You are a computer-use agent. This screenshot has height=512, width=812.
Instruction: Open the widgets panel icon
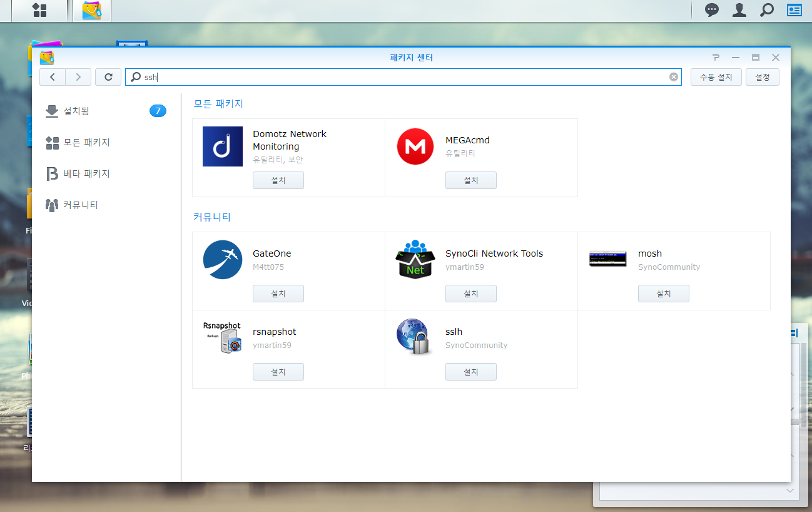pyautogui.click(x=794, y=10)
